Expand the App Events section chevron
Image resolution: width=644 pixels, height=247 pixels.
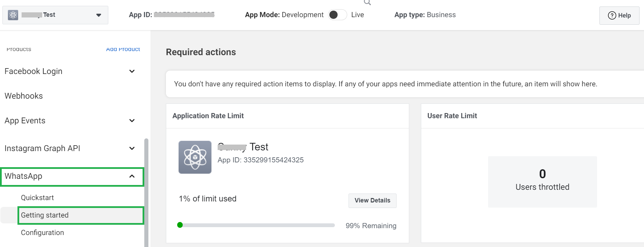[x=132, y=121]
